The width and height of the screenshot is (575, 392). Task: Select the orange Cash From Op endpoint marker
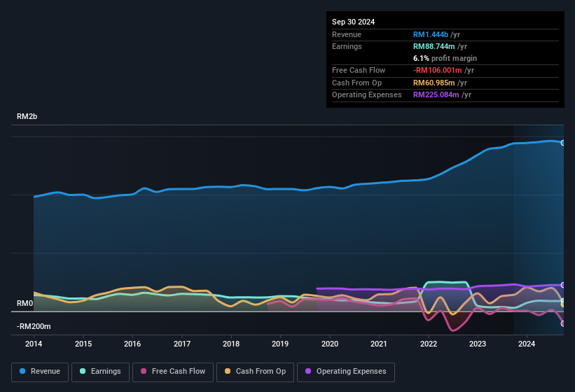tap(563, 304)
